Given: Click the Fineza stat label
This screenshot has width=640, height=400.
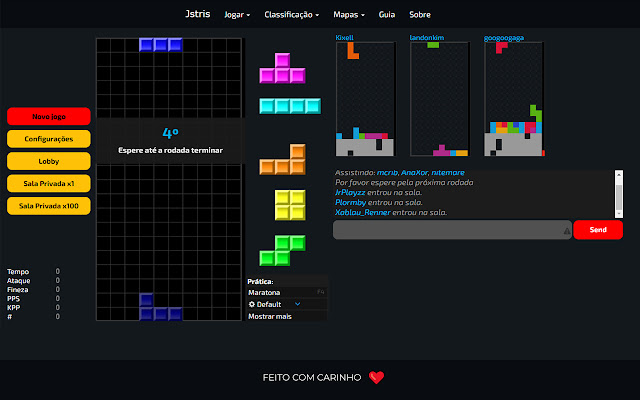Looking at the screenshot, I should 18,289.
